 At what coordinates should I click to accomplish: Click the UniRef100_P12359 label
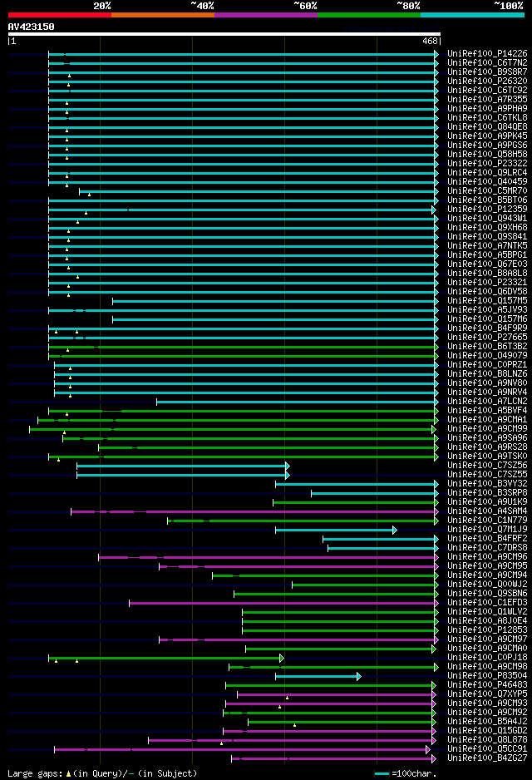[487, 210]
